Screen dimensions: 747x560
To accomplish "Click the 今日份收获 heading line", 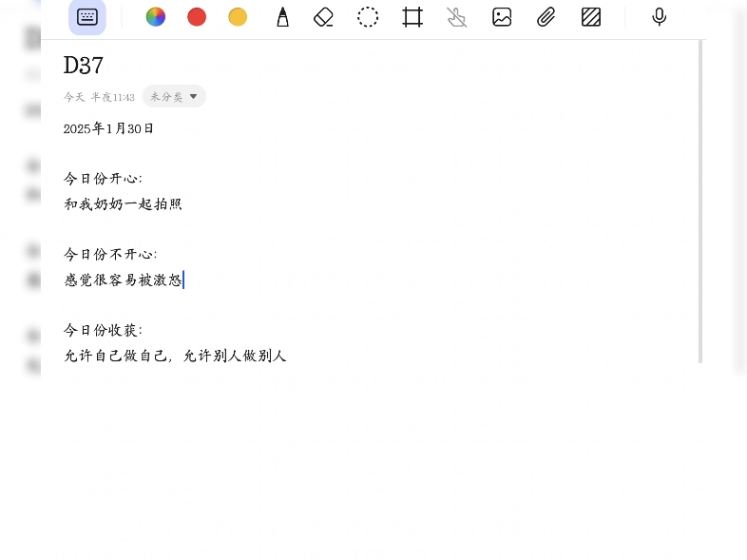I will point(103,330).
